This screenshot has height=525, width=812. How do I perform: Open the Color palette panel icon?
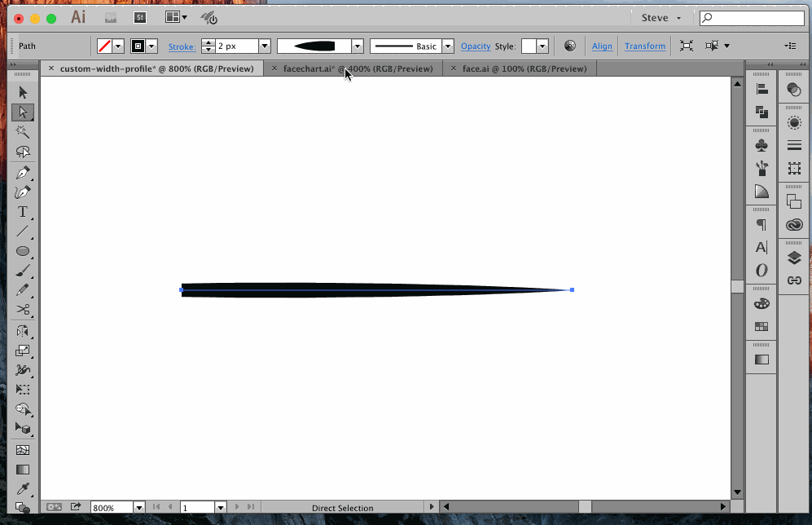click(x=762, y=304)
